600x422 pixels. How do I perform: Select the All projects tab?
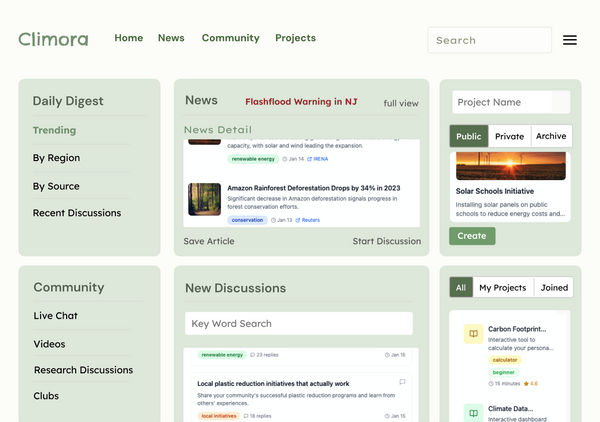[461, 288]
